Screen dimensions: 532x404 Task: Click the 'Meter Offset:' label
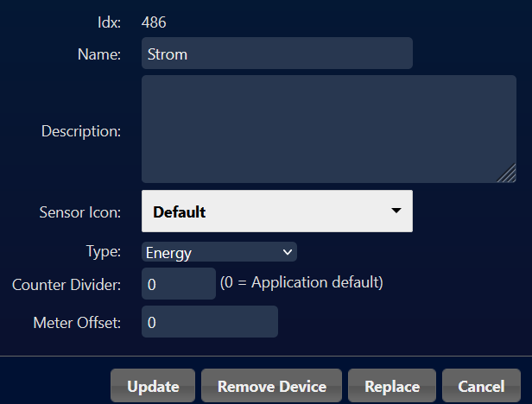pos(77,323)
